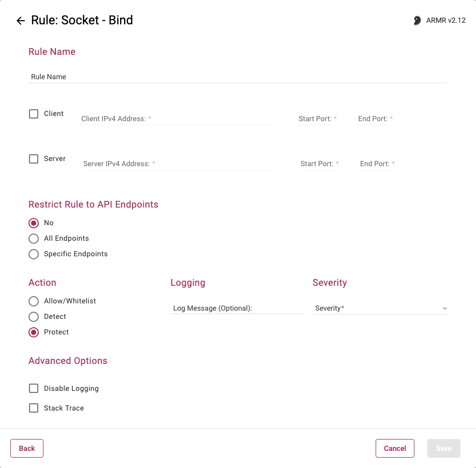Click the Save button
Viewport: 476px width, 468px height.
[443, 448]
